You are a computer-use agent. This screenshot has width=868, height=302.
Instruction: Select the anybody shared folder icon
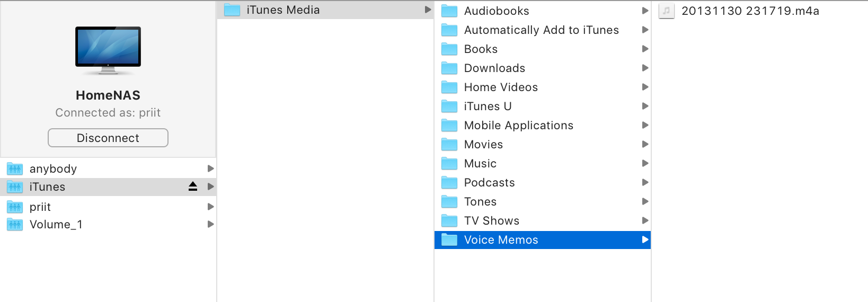coord(15,169)
